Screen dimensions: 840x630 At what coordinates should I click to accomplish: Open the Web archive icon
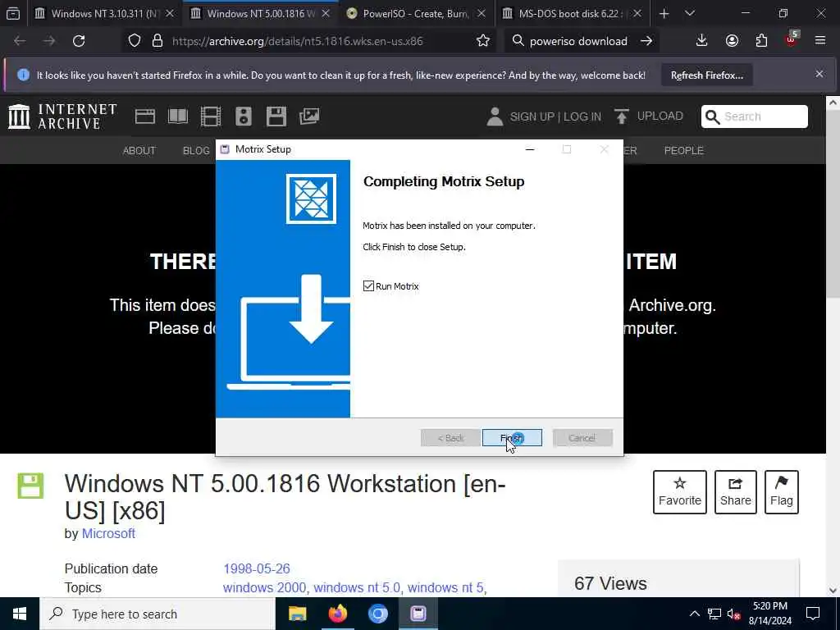(x=144, y=116)
